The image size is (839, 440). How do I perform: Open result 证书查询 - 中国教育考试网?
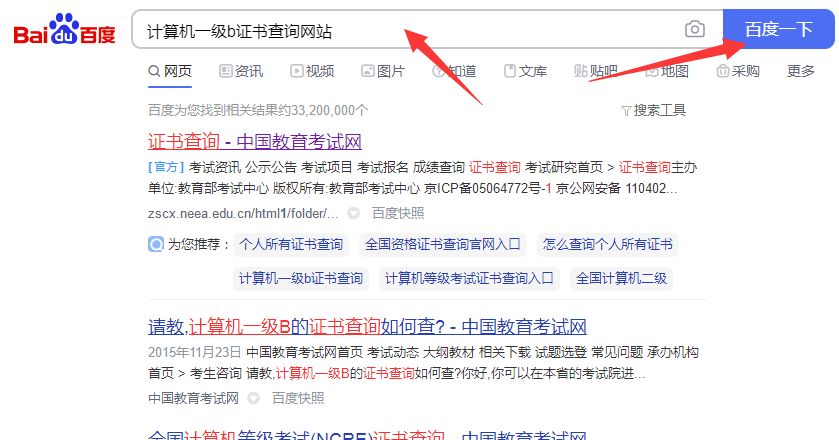(255, 142)
